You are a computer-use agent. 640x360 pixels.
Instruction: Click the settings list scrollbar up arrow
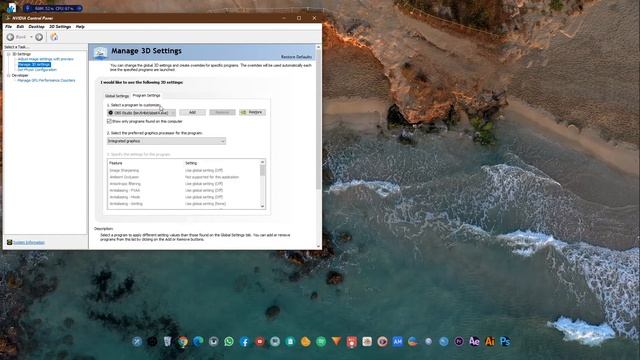click(x=262, y=162)
